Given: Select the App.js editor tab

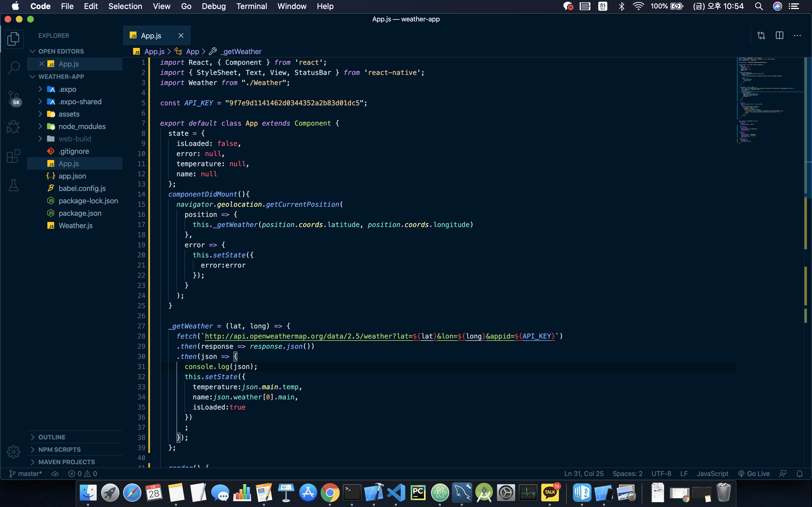Looking at the screenshot, I should (x=151, y=35).
